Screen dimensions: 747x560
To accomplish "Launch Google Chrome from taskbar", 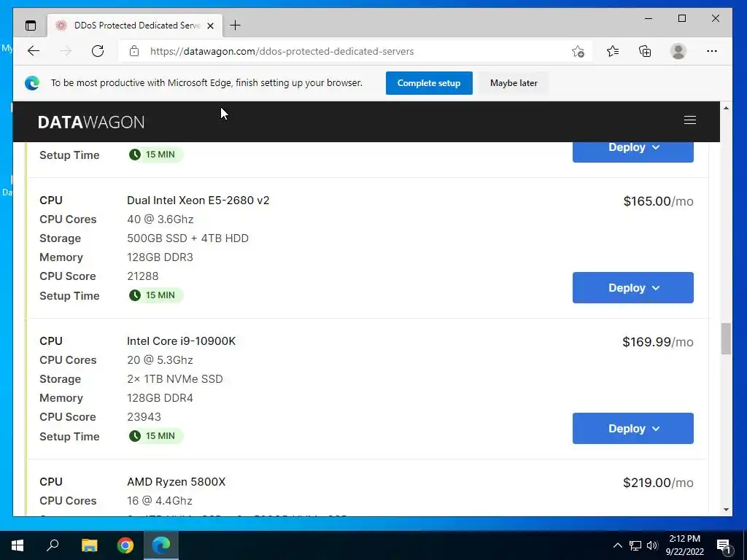I will 125,545.
